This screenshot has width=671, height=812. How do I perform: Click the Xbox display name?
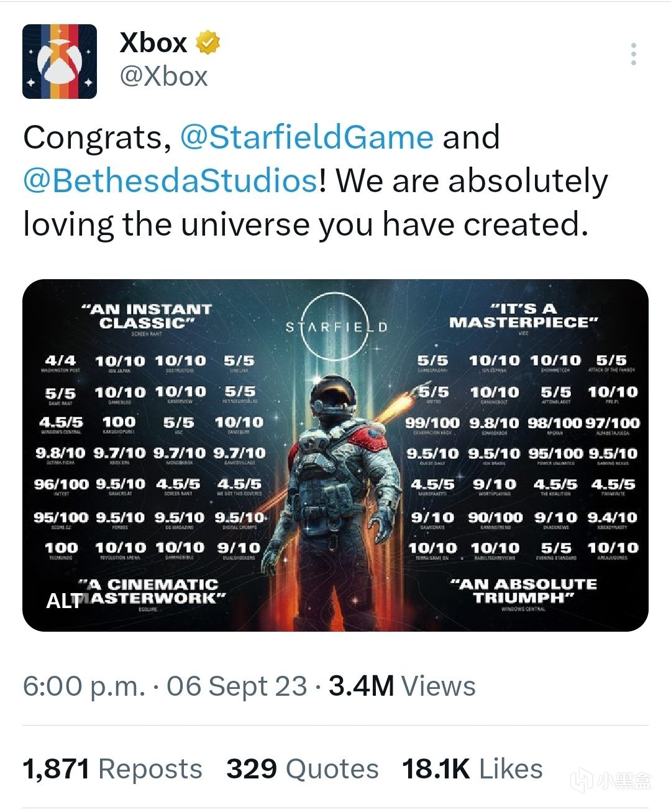[153, 43]
